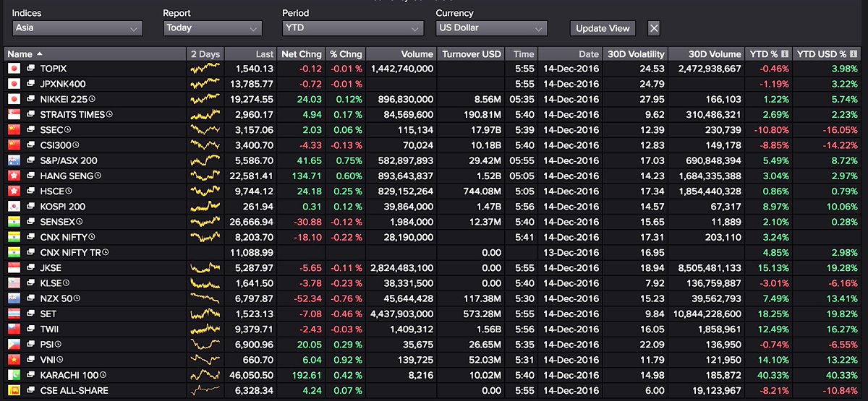Open the Report dropdown showing Today
Screen dimensions: 868x401
[x=212, y=28]
